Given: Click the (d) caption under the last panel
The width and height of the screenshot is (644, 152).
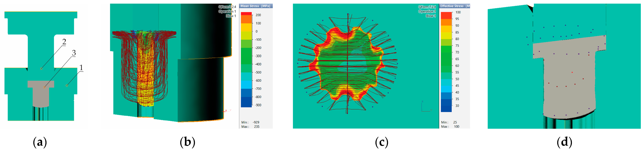Looking at the screenshot, I should pyautogui.click(x=564, y=142).
